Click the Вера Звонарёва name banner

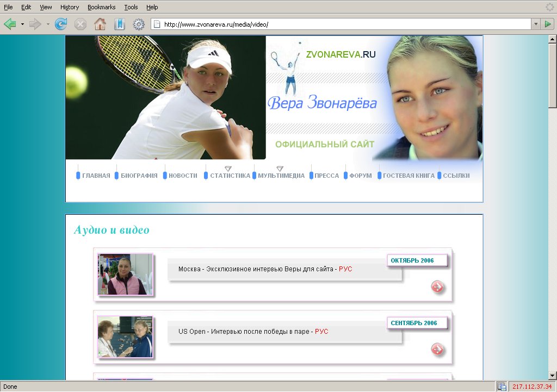click(322, 103)
